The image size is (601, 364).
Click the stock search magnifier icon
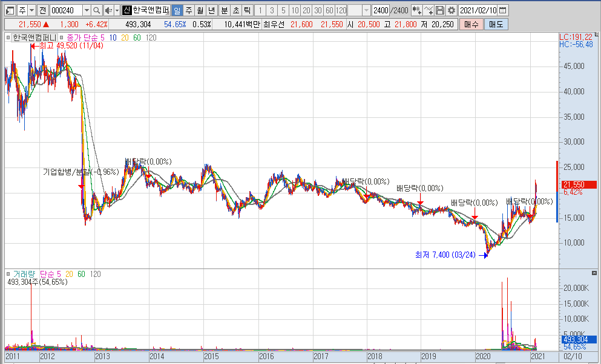(97, 10)
